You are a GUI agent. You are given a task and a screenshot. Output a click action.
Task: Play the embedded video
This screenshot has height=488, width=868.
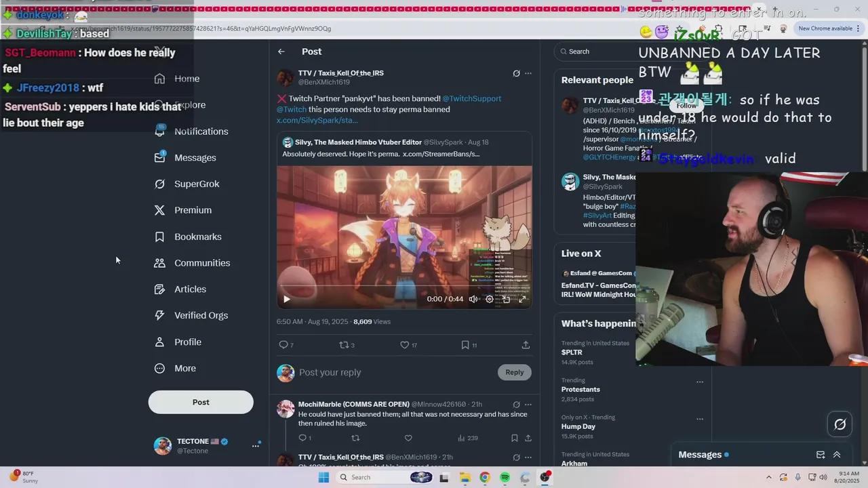click(x=286, y=299)
